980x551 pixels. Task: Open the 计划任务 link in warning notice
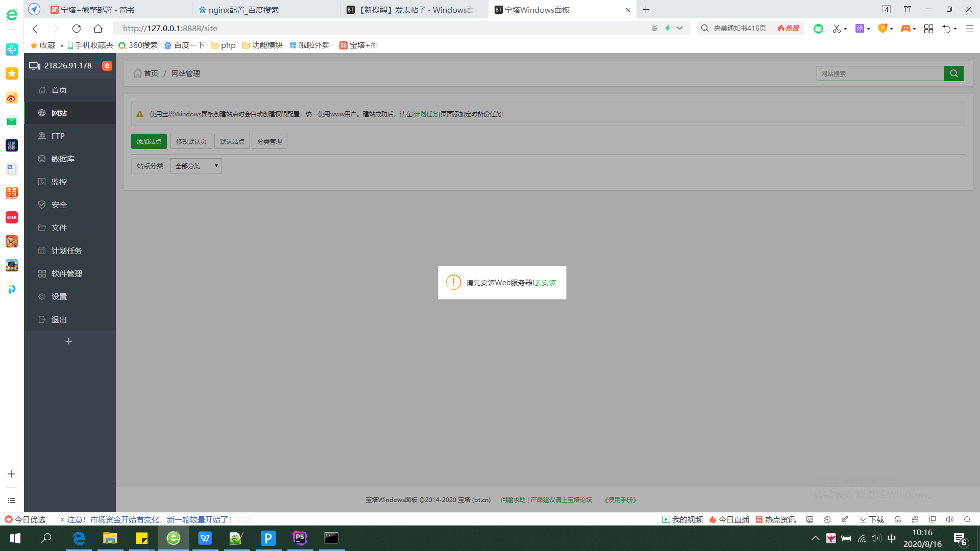(426, 114)
